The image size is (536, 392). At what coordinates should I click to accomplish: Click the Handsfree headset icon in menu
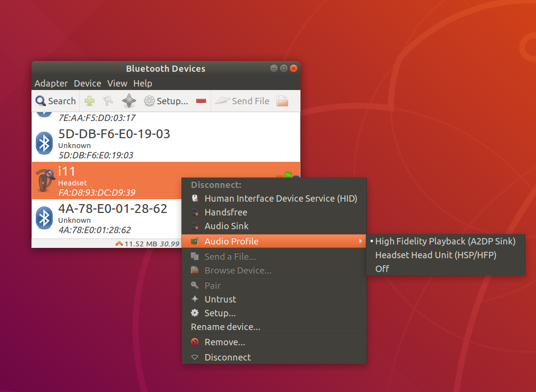195,212
